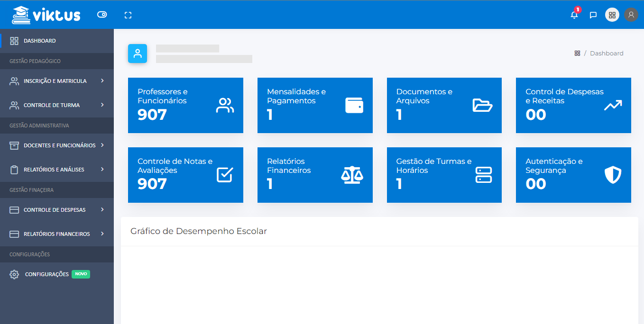Click the Configurações gear icon
Viewport: 644px width, 324px height.
(14, 274)
